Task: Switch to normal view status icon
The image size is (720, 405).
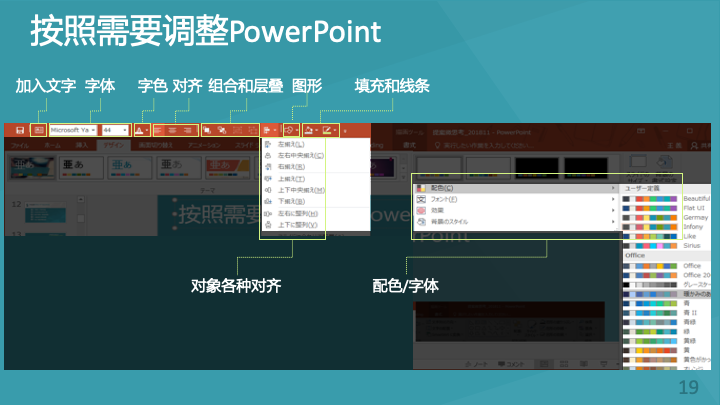Action: [x=544, y=364]
